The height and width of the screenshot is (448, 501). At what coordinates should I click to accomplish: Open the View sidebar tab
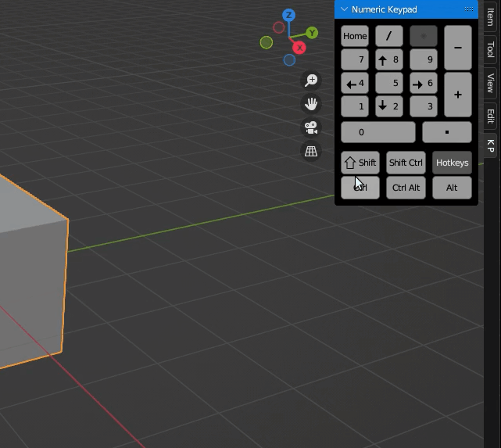coord(491,83)
